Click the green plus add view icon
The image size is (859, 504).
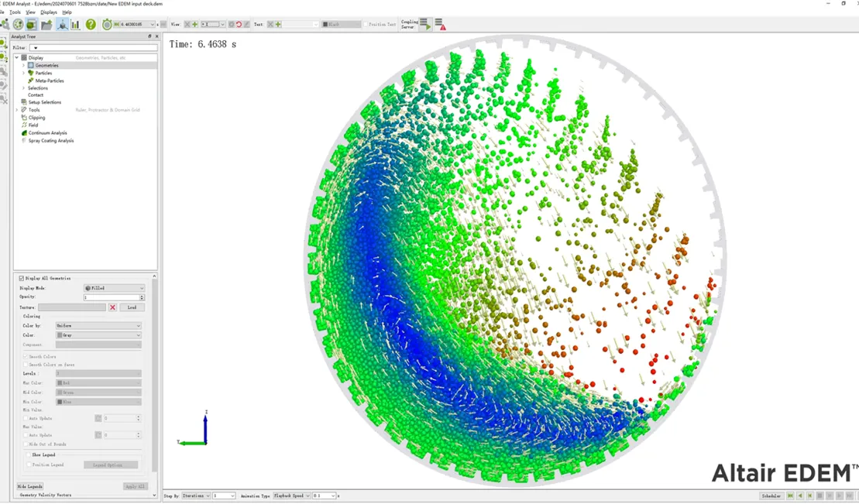pos(194,25)
